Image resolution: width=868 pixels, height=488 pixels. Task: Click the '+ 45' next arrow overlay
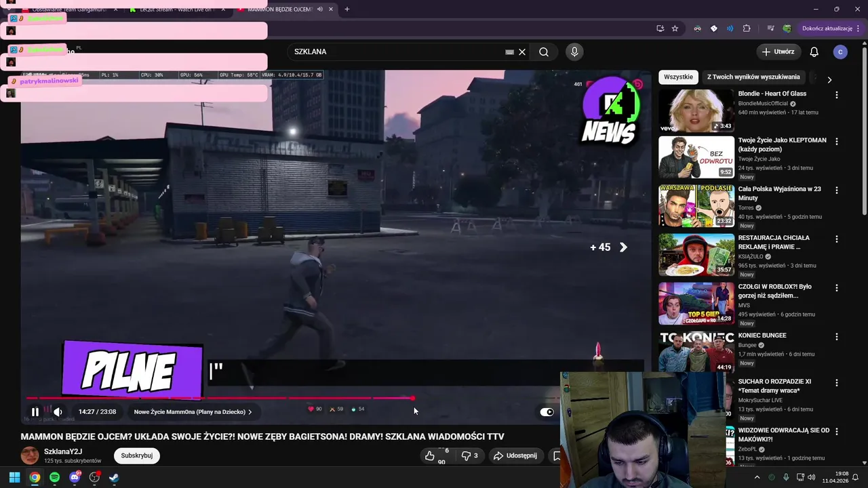608,247
